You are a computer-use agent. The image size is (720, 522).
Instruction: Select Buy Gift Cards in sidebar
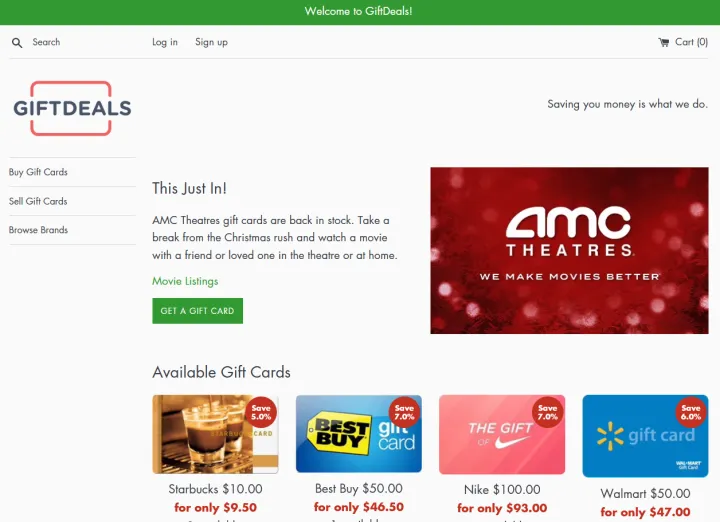38,172
